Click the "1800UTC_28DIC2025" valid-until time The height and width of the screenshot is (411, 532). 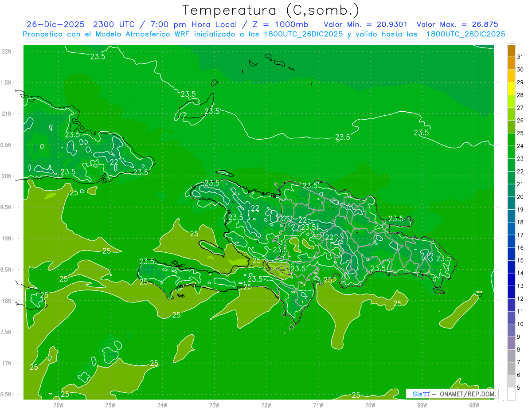pyautogui.click(x=466, y=34)
